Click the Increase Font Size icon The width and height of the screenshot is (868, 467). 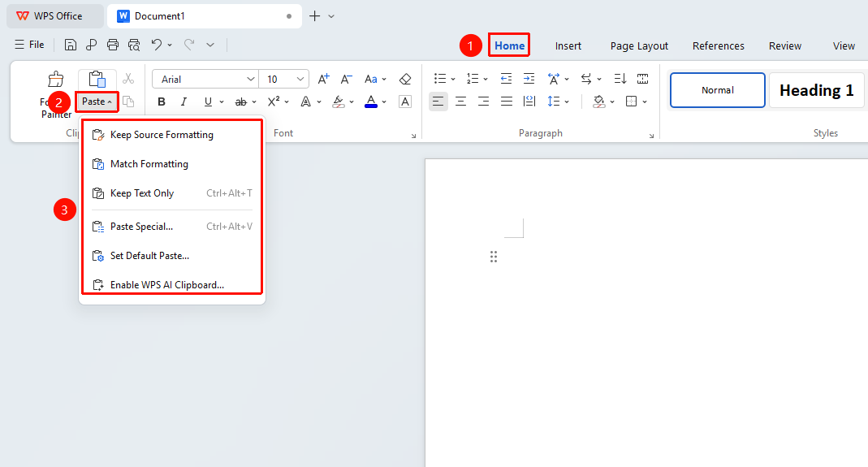point(323,80)
